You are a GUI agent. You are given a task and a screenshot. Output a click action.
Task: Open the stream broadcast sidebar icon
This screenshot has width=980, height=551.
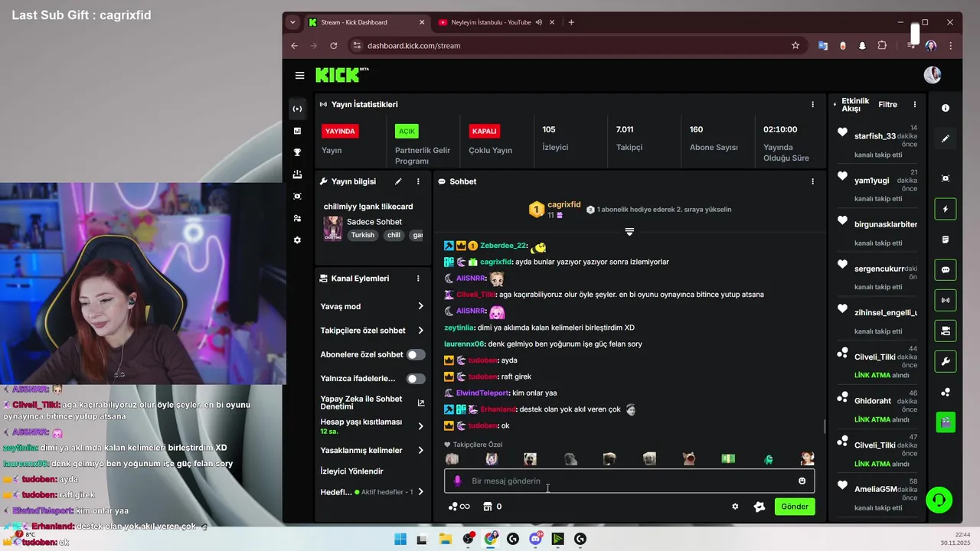click(x=297, y=109)
